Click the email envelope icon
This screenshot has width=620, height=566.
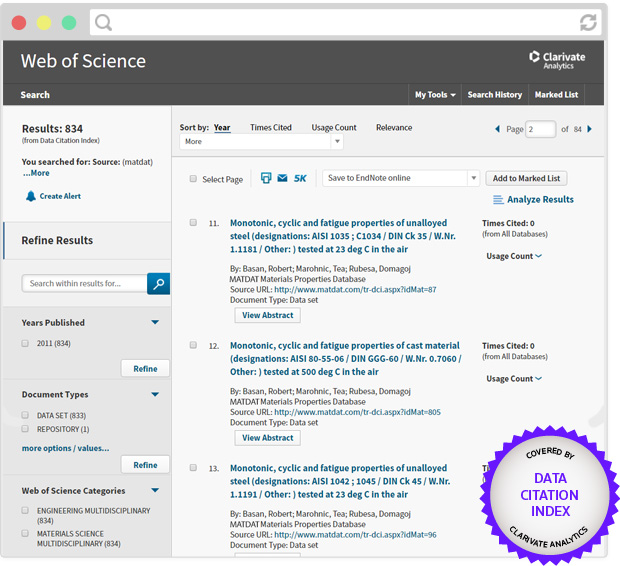282,178
